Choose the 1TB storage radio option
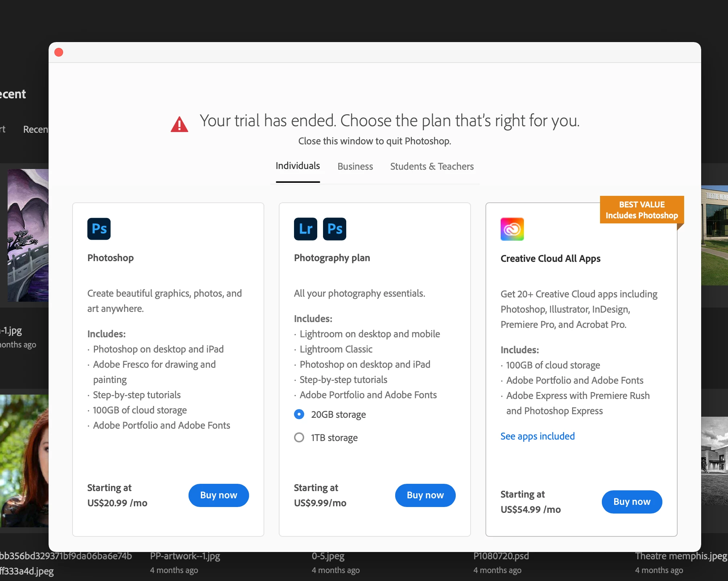The image size is (728, 581). point(299,437)
